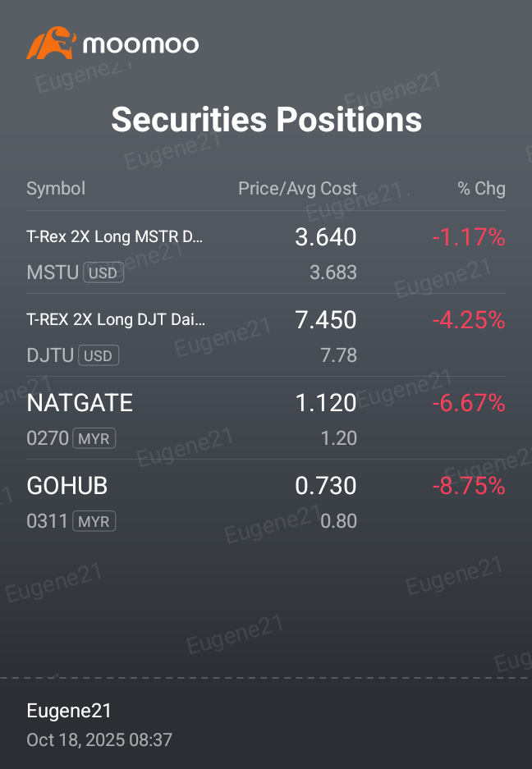The image size is (532, 769).
Task: Click the moomoo brand wordmark
Action: pyautogui.click(x=141, y=44)
